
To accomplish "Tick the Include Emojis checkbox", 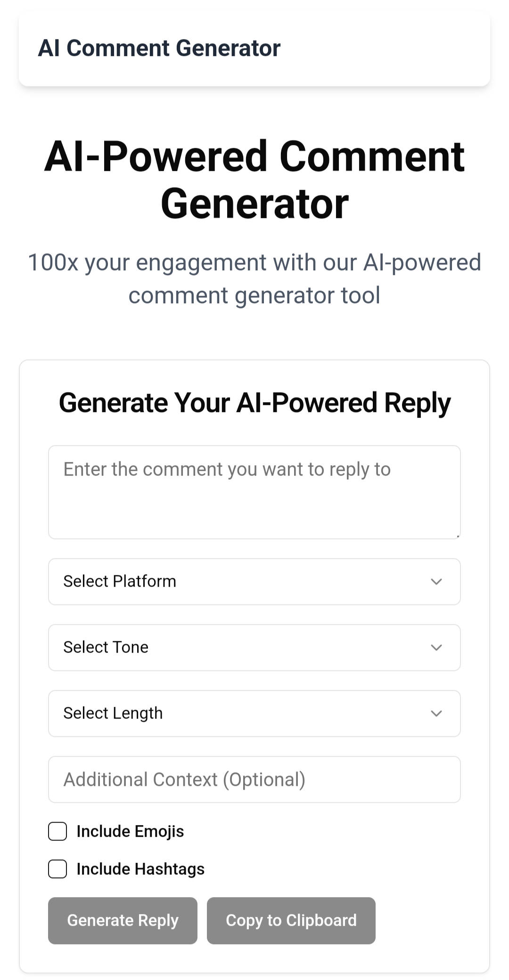I will [x=57, y=831].
